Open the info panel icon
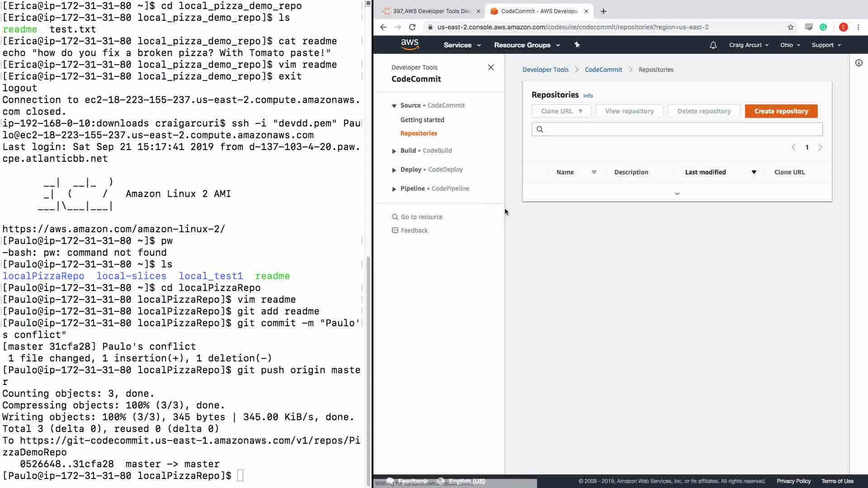This screenshot has width=868, height=488. click(859, 63)
